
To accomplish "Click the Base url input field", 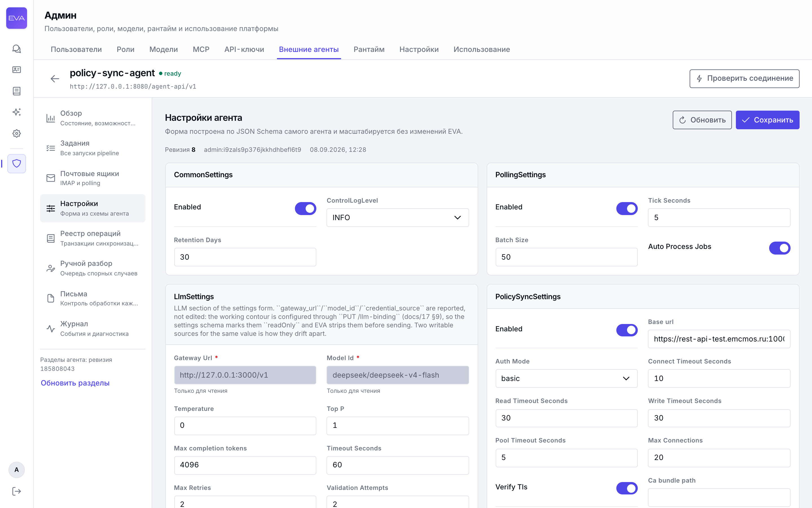I will [719, 339].
